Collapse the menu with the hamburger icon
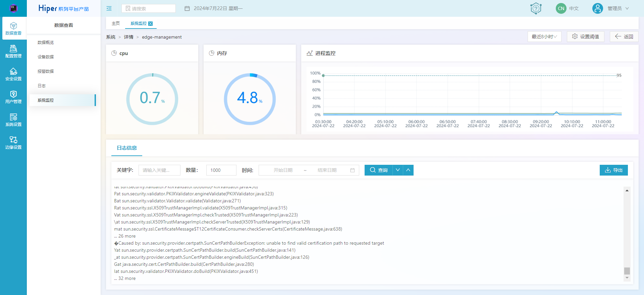Screen dimensions: 644x295 coord(109,8)
